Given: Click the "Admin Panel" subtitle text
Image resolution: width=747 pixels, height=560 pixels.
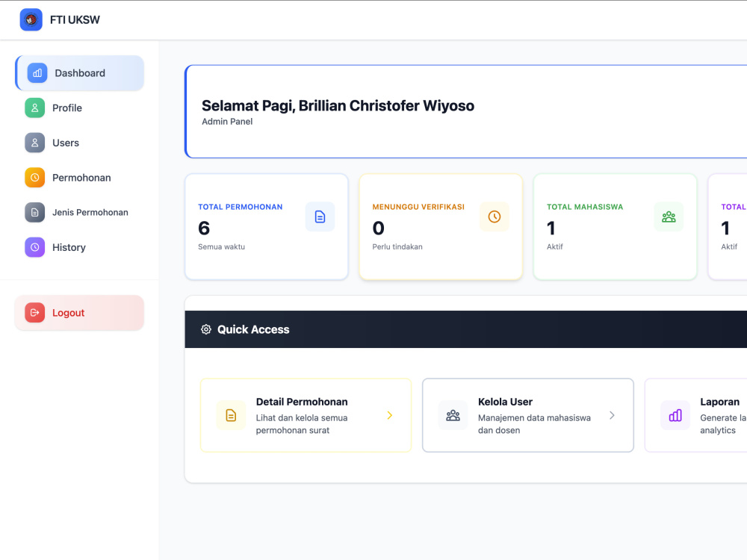Looking at the screenshot, I should coord(227,122).
